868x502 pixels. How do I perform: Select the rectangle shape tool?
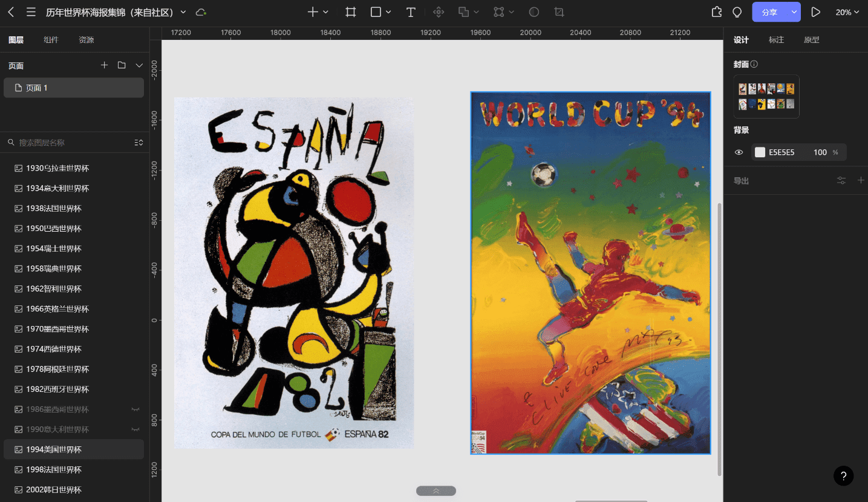point(376,12)
